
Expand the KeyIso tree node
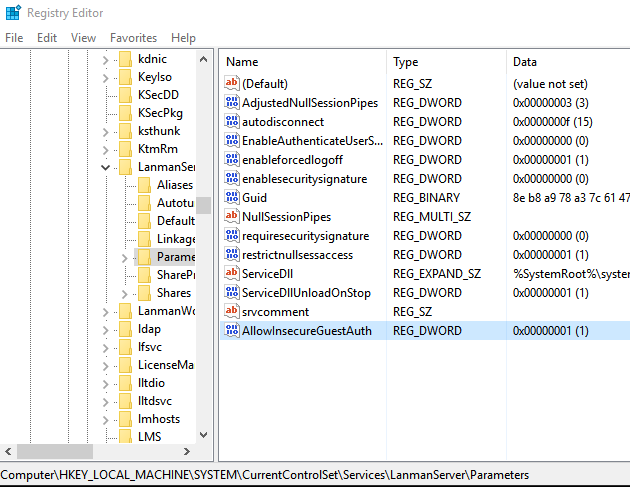105,78
